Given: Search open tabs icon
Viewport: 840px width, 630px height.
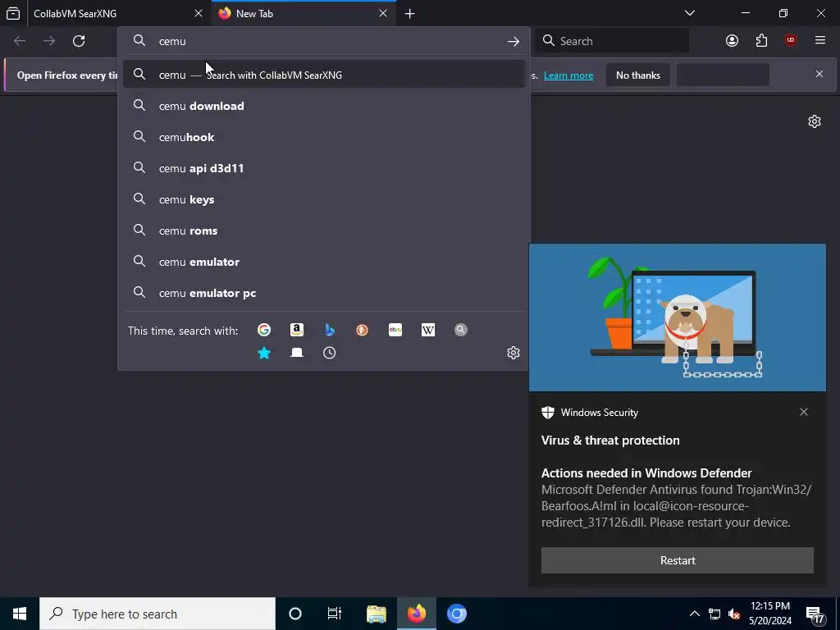Looking at the screenshot, I should click(297, 353).
